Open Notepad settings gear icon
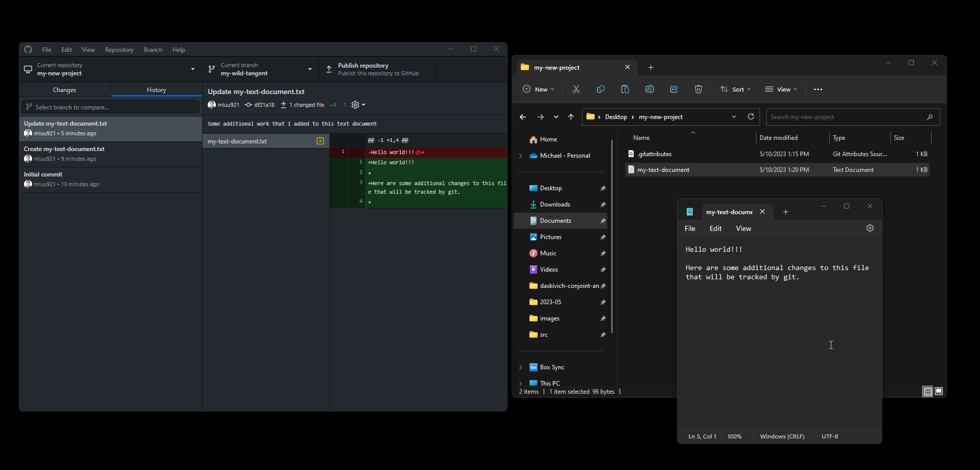The height and width of the screenshot is (470, 980). tap(870, 228)
